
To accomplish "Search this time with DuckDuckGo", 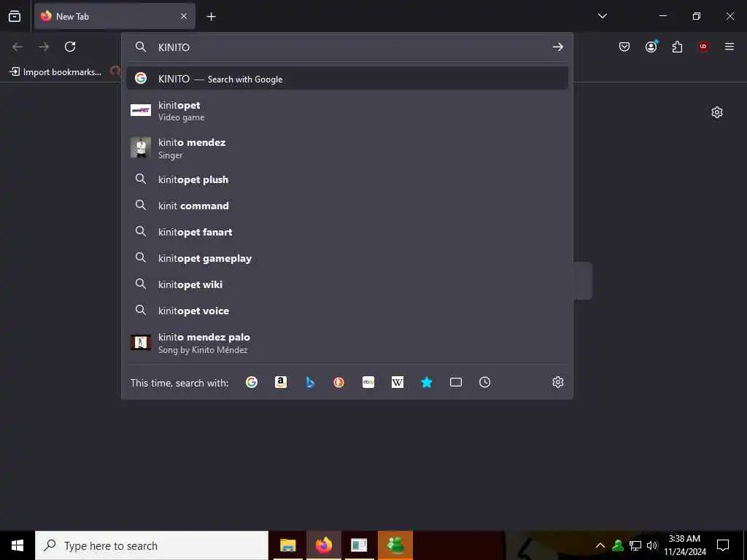I will coord(338,382).
